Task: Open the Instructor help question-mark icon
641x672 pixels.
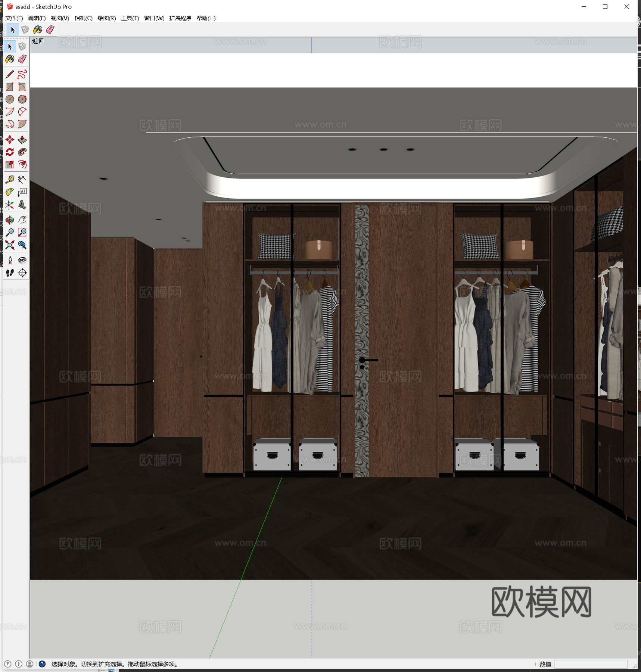Action: [42, 664]
